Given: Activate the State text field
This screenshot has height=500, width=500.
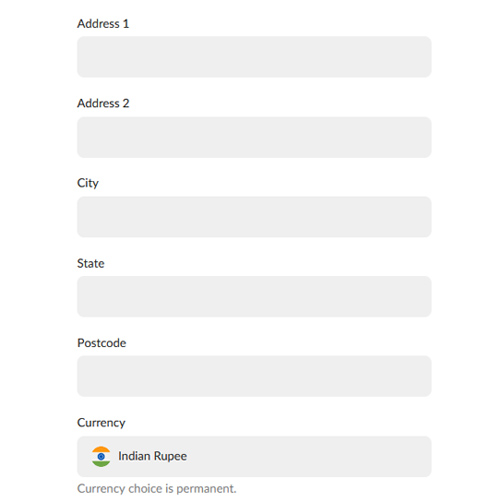Looking at the screenshot, I should point(254,297).
